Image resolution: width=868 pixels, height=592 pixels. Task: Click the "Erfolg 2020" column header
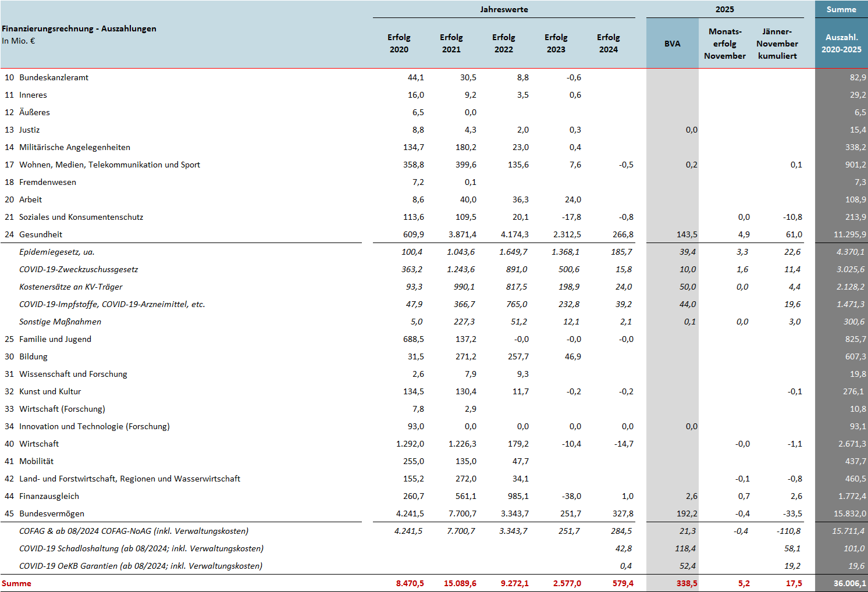point(399,44)
